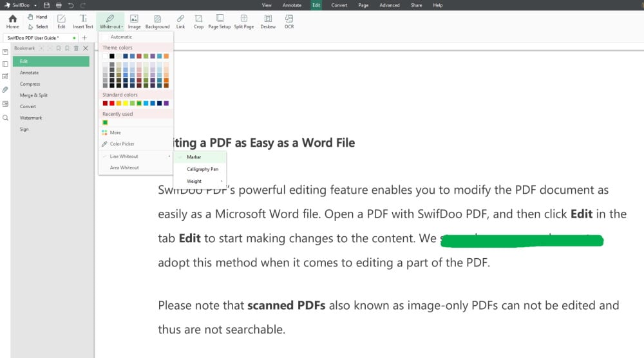Screen dimensions: 644x358
Task: Open the bookmark sidebar panel icon
Action: [5, 52]
